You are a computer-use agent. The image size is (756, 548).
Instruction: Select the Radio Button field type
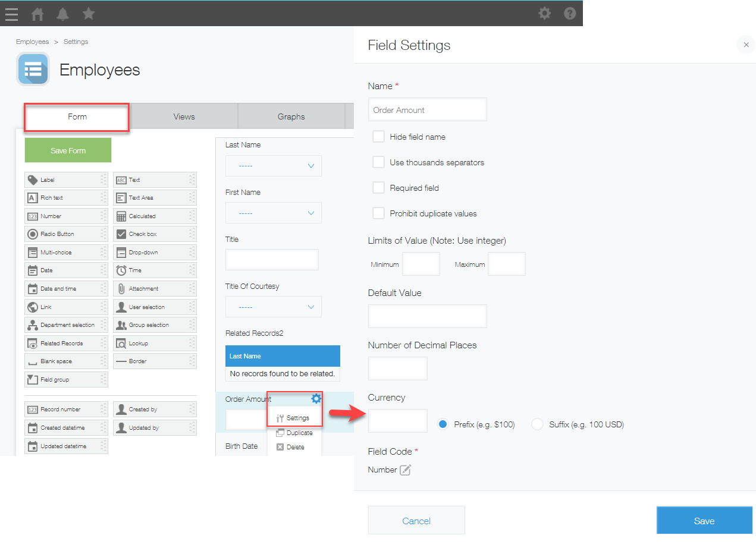tap(66, 234)
